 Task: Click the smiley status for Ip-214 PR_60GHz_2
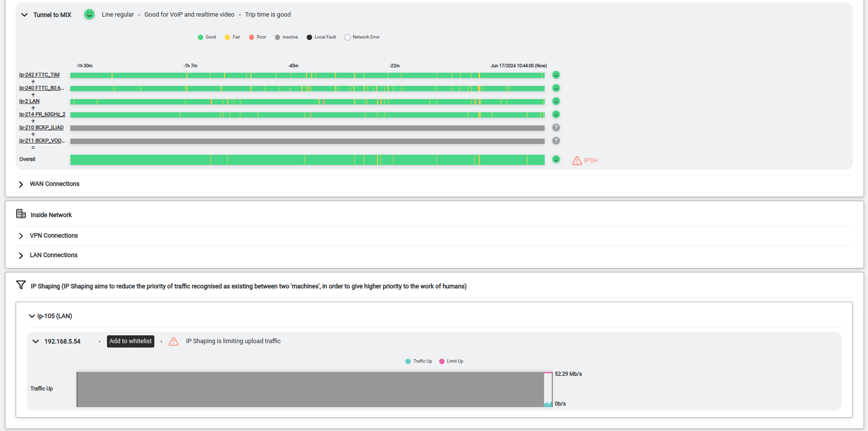[x=556, y=114]
